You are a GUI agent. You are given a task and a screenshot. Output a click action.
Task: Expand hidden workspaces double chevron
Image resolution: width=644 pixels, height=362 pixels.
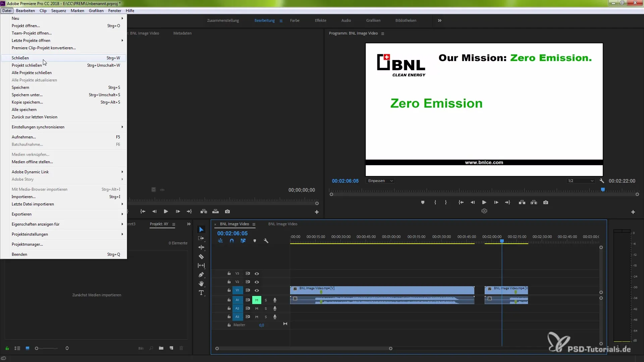(439, 20)
